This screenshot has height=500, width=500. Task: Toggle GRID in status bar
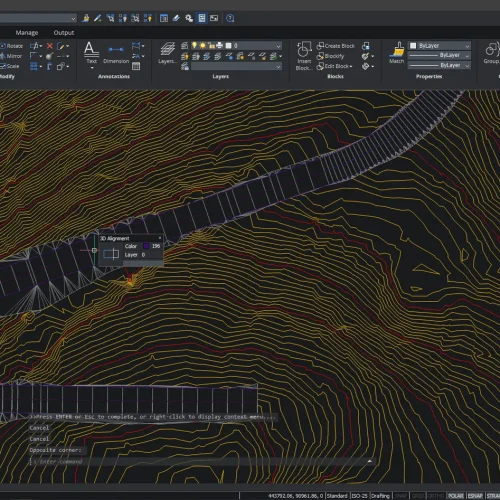tap(417, 496)
